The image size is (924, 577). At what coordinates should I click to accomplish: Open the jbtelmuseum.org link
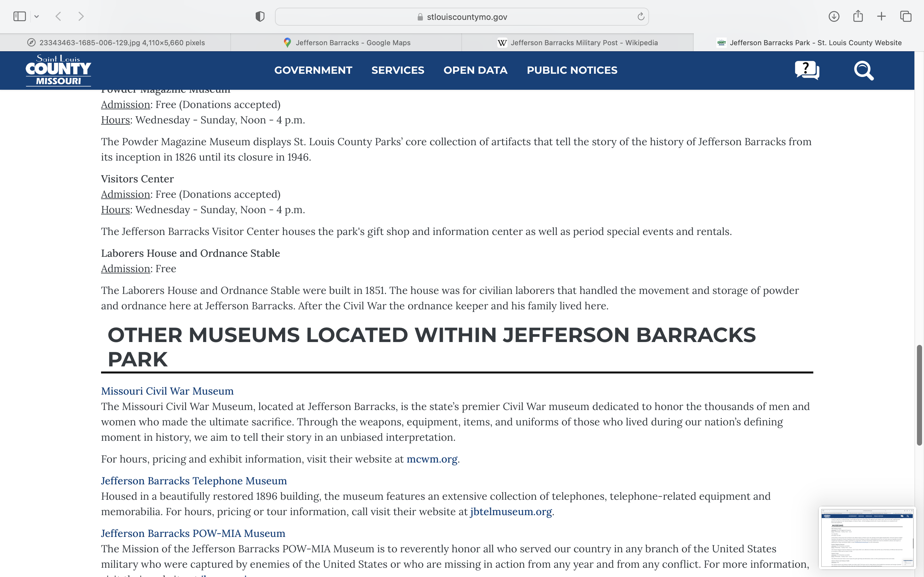[511, 512]
